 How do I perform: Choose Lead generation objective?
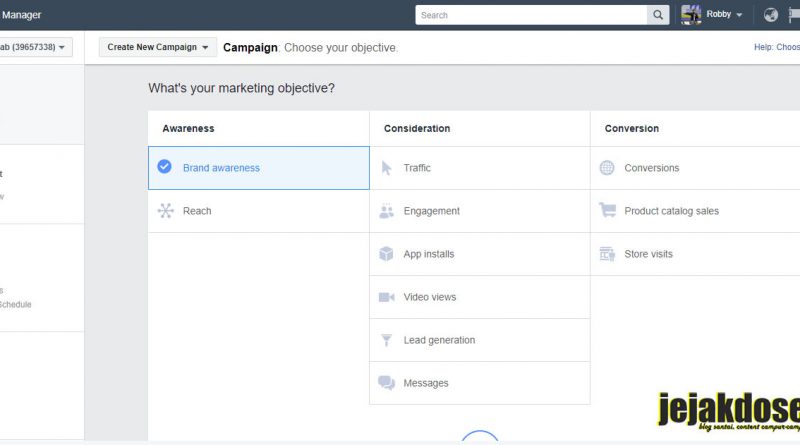tap(480, 340)
